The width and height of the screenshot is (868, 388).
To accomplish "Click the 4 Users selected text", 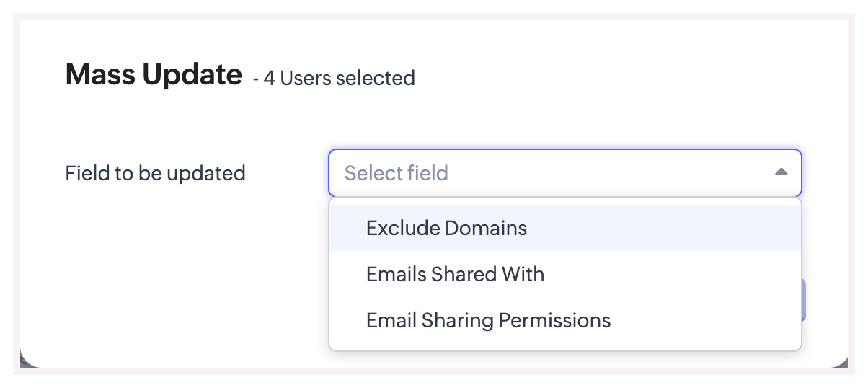I will [x=339, y=78].
